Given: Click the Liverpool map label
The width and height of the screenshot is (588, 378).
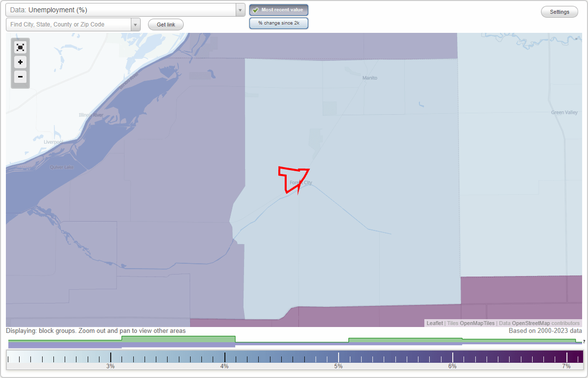Looking at the screenshot, I should tap(53, 142).
